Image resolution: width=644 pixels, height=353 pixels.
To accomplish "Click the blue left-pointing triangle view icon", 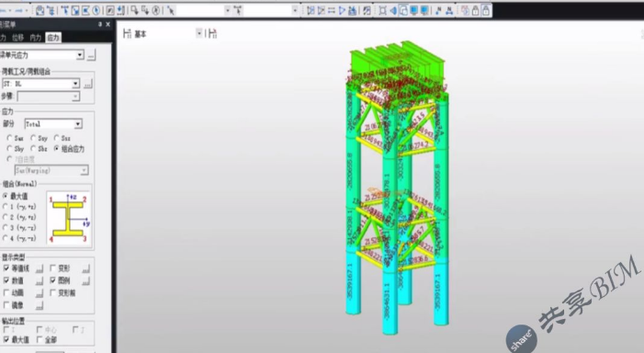I will tap(393, 10).
